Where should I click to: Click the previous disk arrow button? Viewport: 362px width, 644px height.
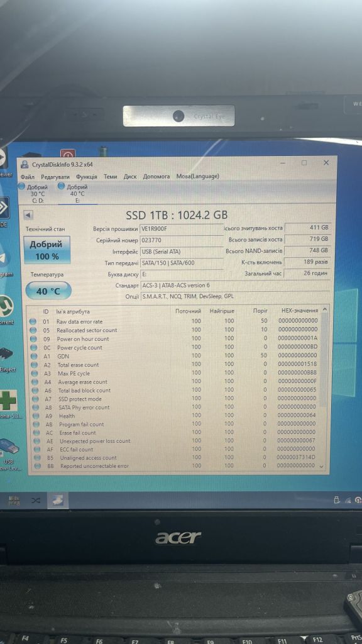[28, 215]
